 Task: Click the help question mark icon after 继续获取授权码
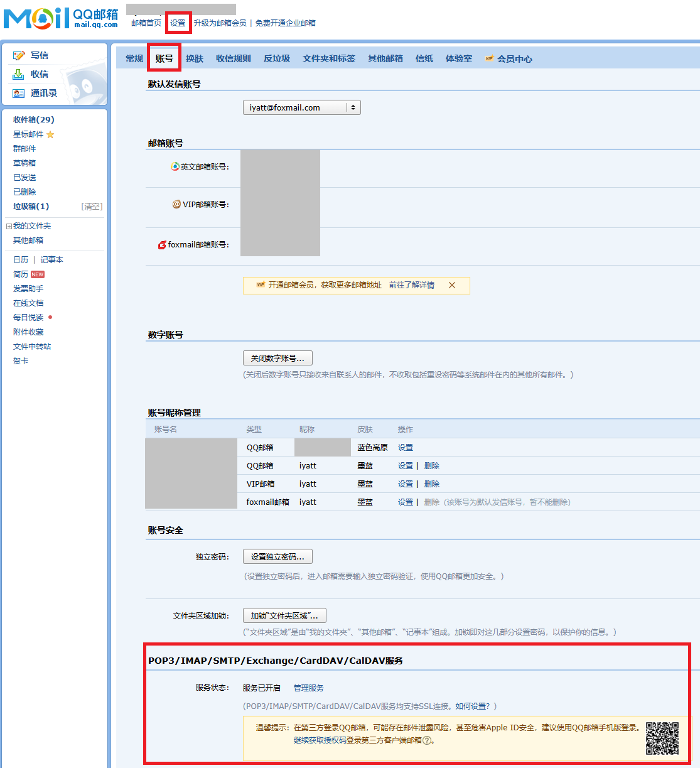tap(427, 740)
